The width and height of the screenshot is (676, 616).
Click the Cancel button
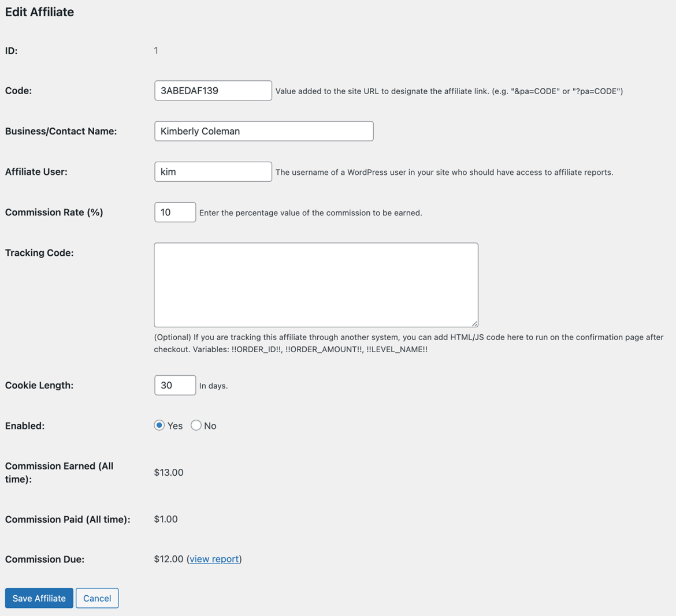coord(96,598)
